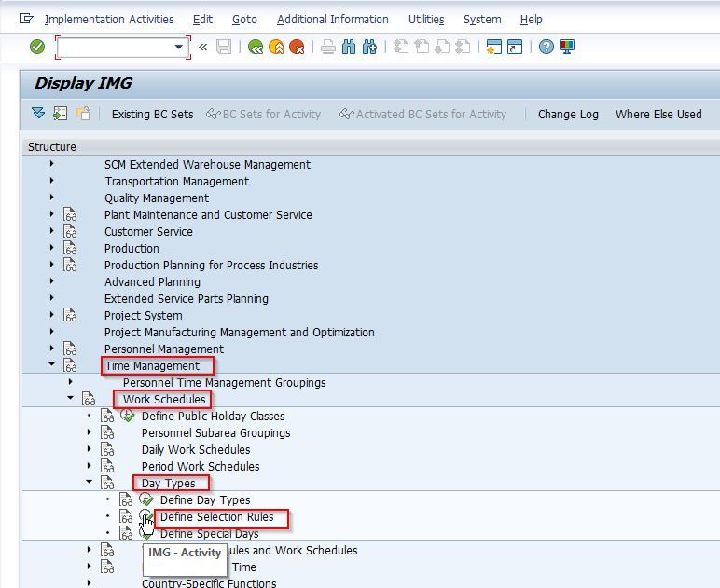720x588 pixels.
Task: Collapse the Work Schedules node
Action: click(x=70, y=398)
